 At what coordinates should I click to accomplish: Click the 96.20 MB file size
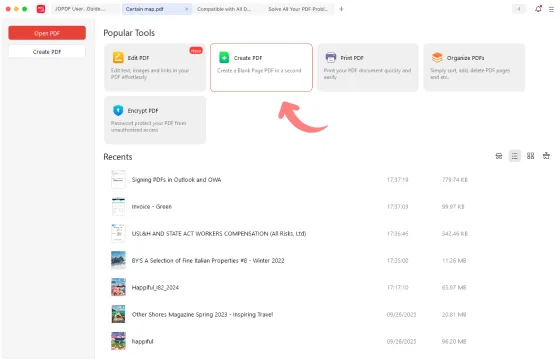click(x=454, y=341)
